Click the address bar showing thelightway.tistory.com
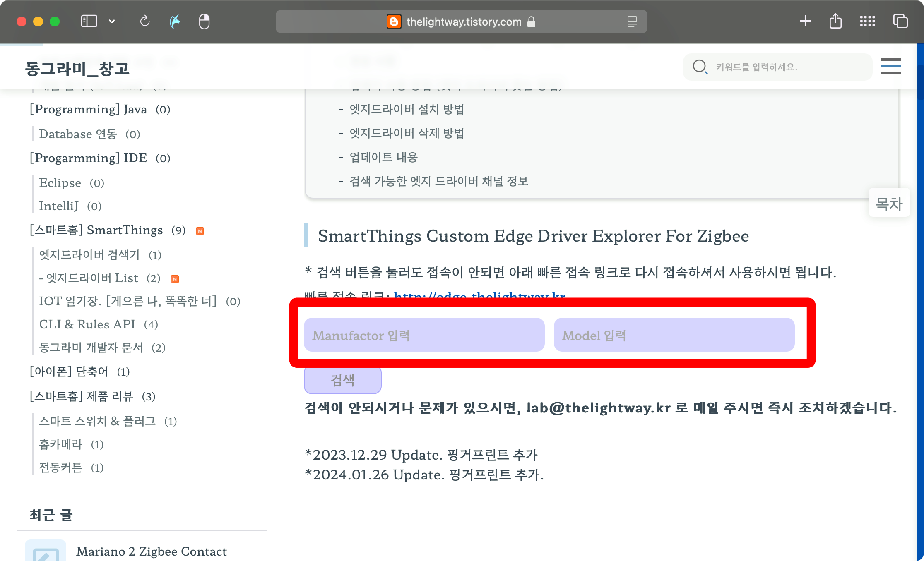Image resolution: width=924 pixels, height=561 pixels. click(x=461, y=22)
